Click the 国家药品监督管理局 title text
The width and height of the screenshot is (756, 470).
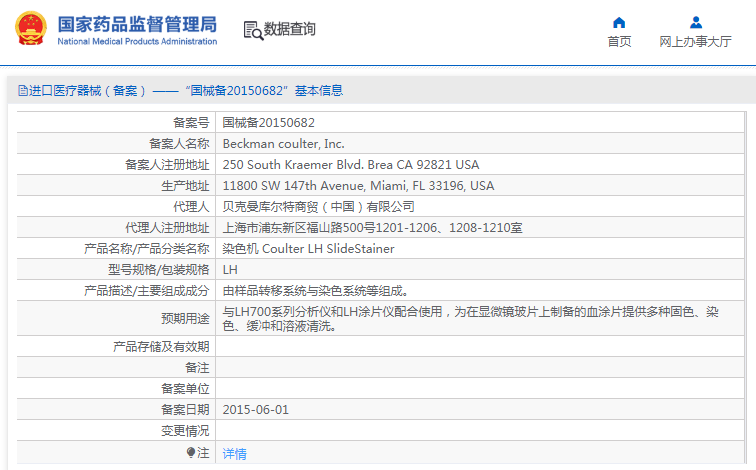pyautogui.click(x=137, y=22)
